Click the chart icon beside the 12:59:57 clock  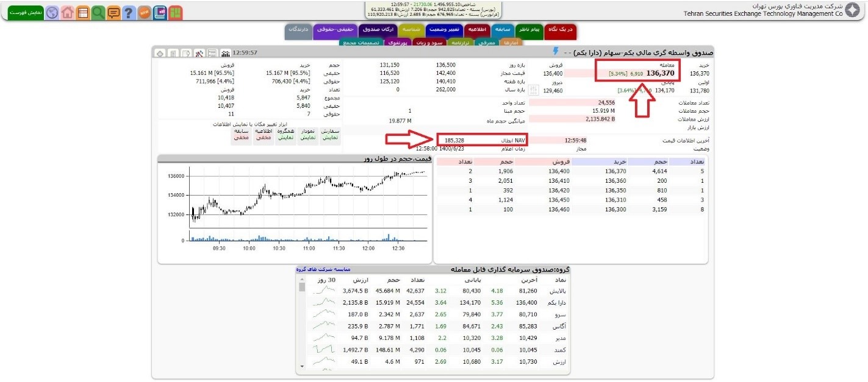[225, 53]
